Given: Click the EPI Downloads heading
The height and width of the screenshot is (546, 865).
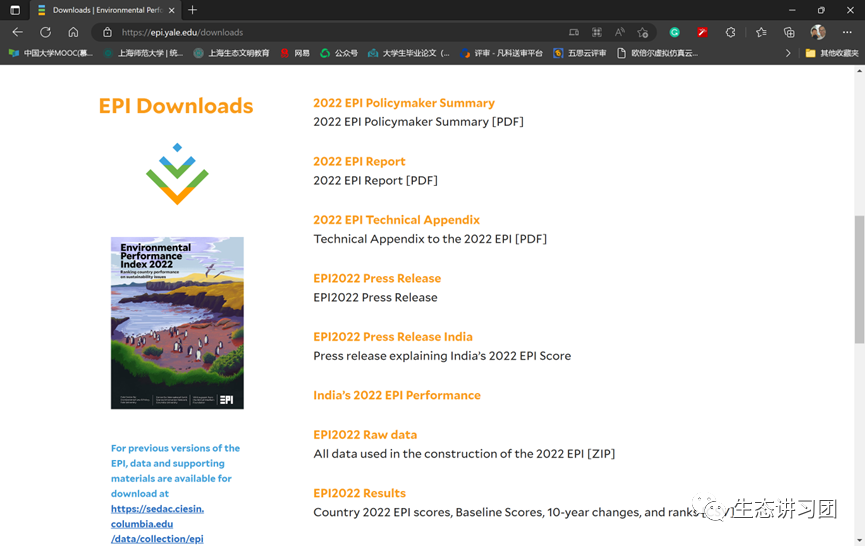Looking at the screenshot, I should pos(176,106).
